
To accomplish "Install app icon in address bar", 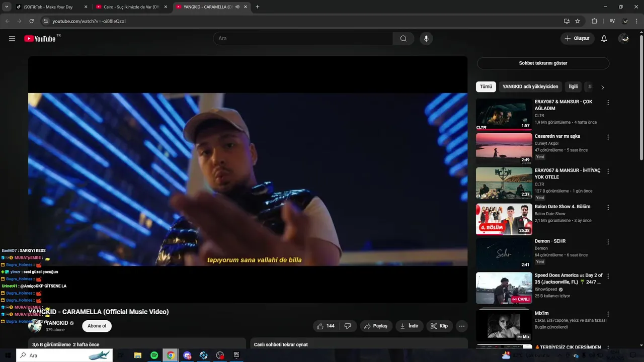I will (567, 21).
